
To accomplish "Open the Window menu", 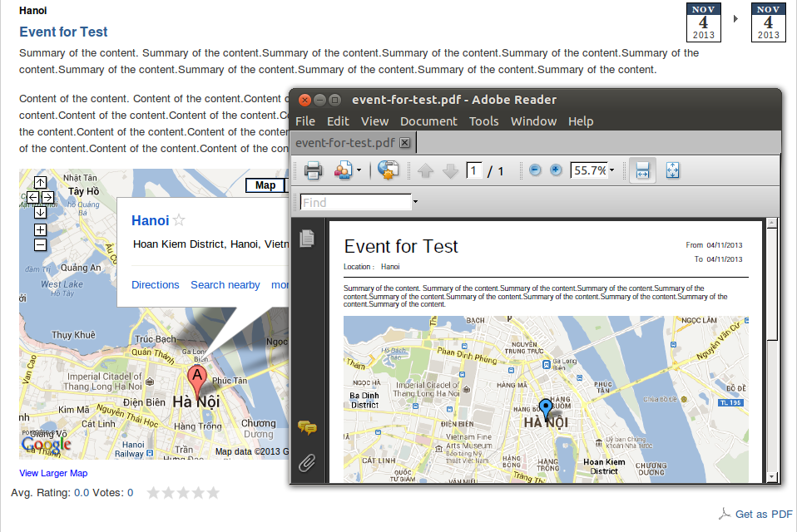I will click(x=534, y=121).
